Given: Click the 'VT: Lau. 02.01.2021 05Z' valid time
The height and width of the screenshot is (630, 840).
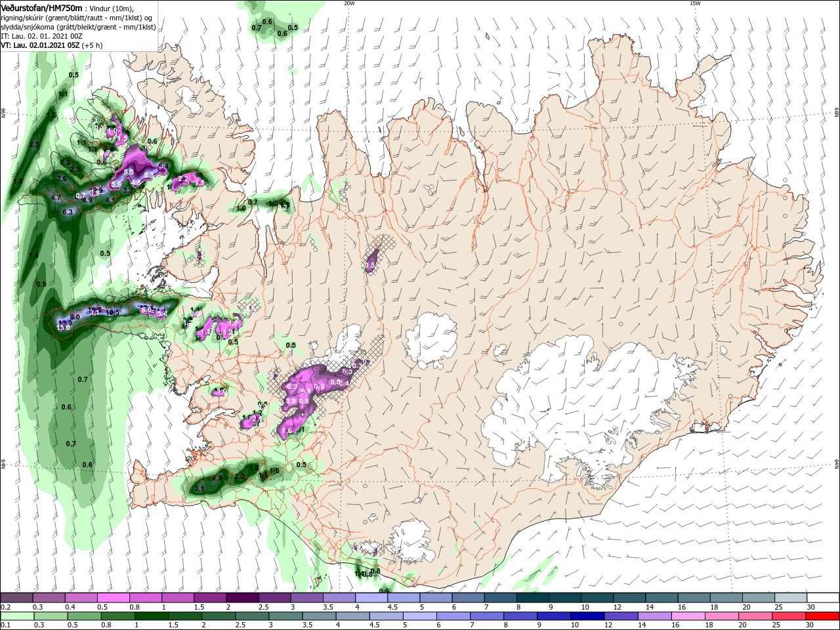Looking at the screenshot, I should (40, 45).
